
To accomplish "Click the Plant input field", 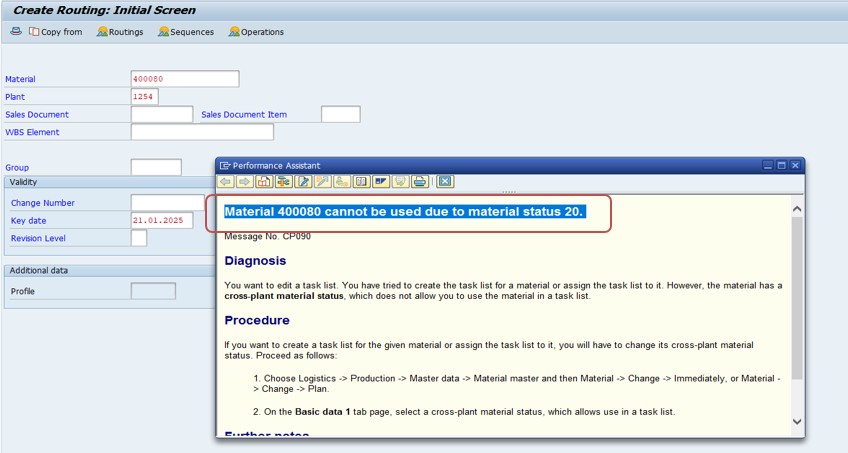I will point(144,97).
